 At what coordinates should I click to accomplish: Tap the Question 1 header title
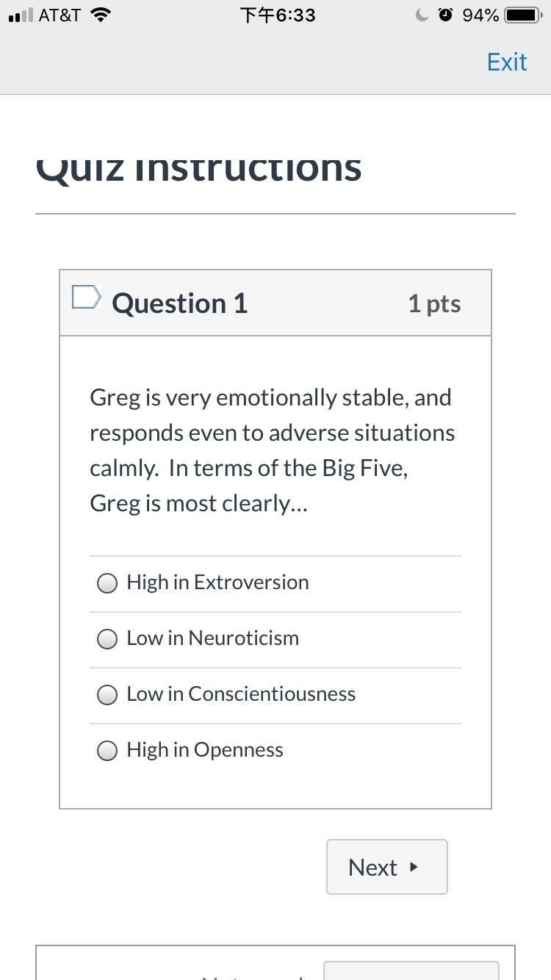[x=180, y=303]
